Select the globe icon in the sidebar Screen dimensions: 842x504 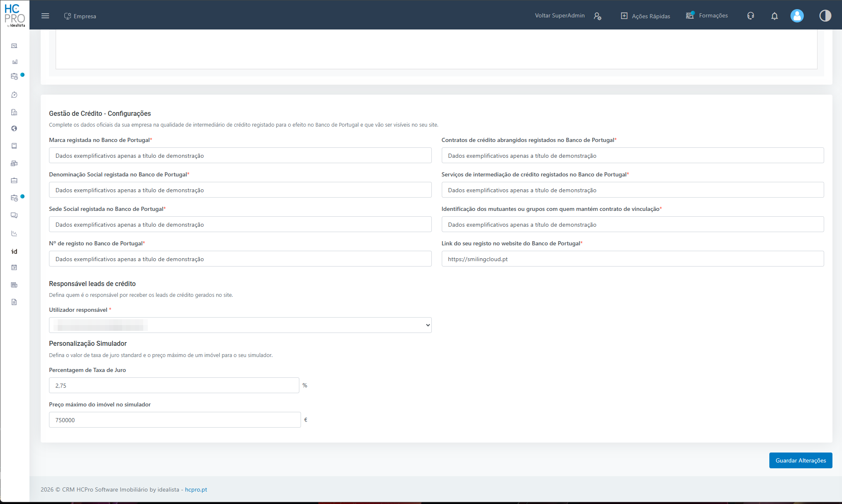pos(14,129)
